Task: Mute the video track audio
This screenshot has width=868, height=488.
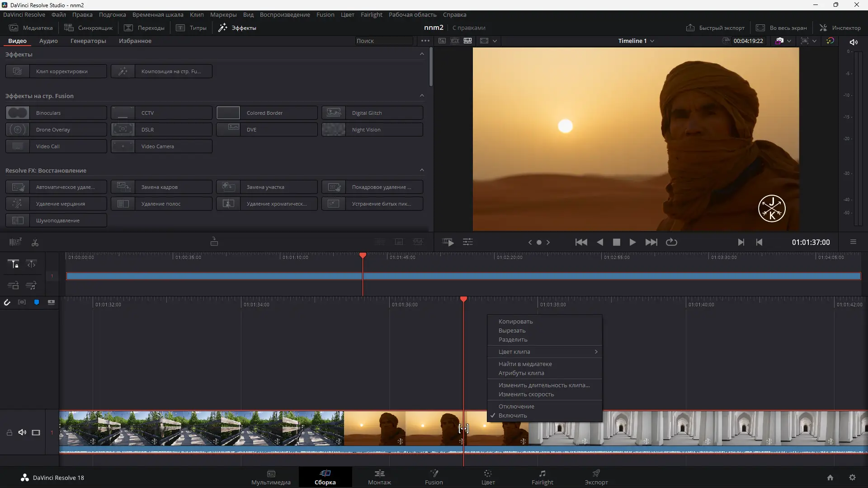Action: [22, 432]
